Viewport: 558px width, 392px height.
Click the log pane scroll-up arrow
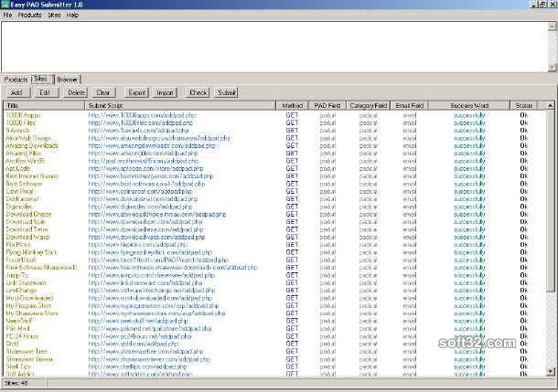(552, 26)
